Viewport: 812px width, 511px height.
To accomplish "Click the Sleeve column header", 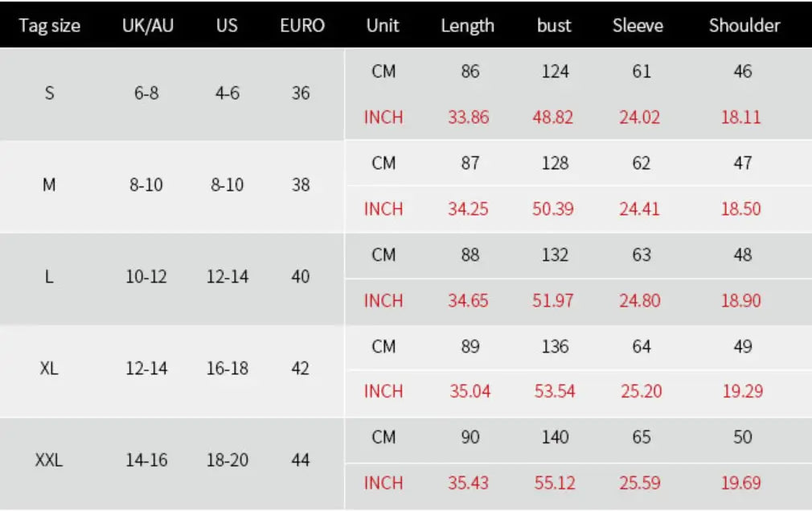I will coord(638,26).
